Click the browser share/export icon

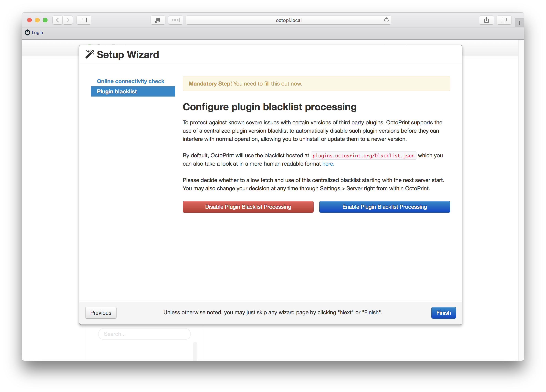(x=487, y=20)
